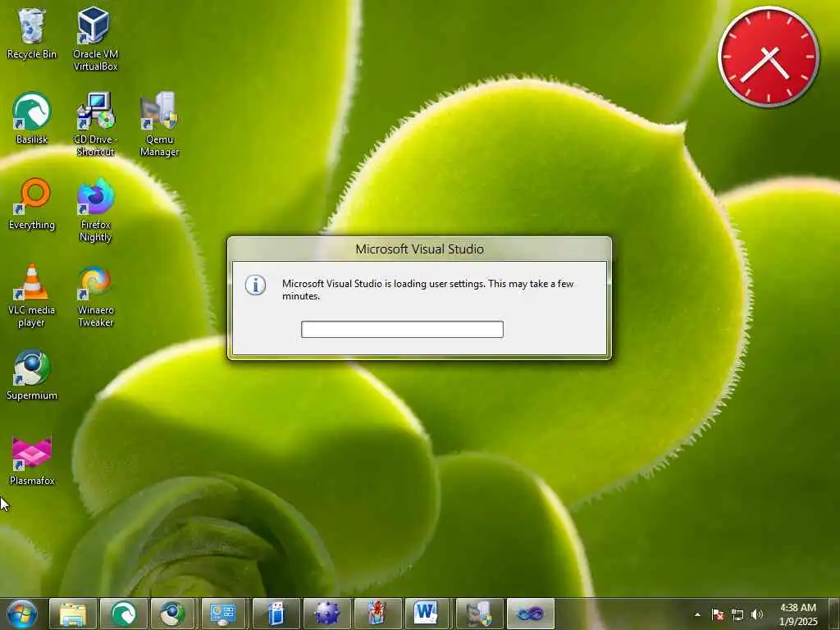
Task: Select the Oracle VM VirtualBox shortcut
Action: click(x=95, y=39)
